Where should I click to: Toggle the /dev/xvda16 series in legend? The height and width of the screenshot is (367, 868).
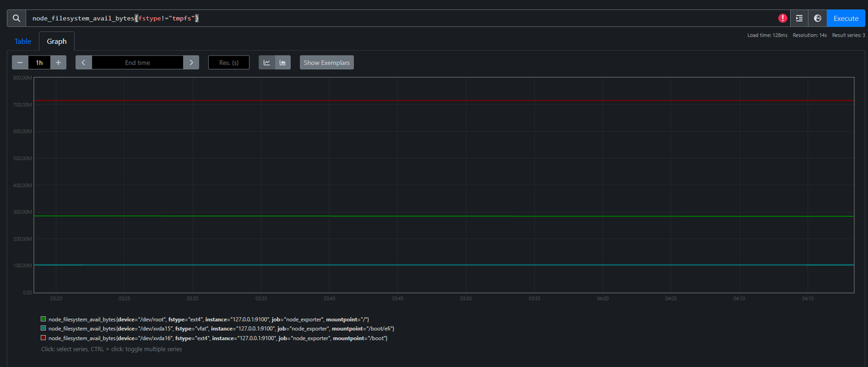click(214, 338)
